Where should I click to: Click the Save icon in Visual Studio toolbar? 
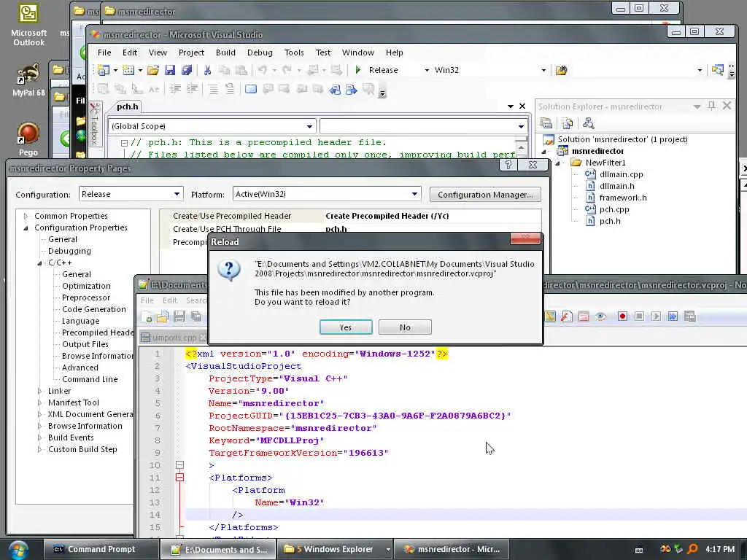(x=170, y=71)
